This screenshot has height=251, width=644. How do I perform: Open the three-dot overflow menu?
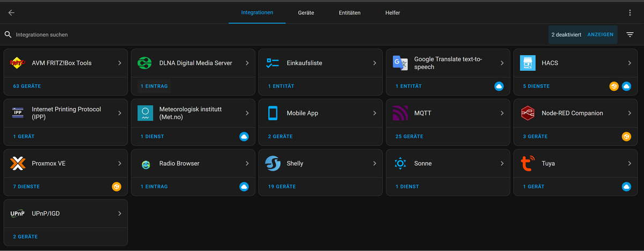point(630,12)
